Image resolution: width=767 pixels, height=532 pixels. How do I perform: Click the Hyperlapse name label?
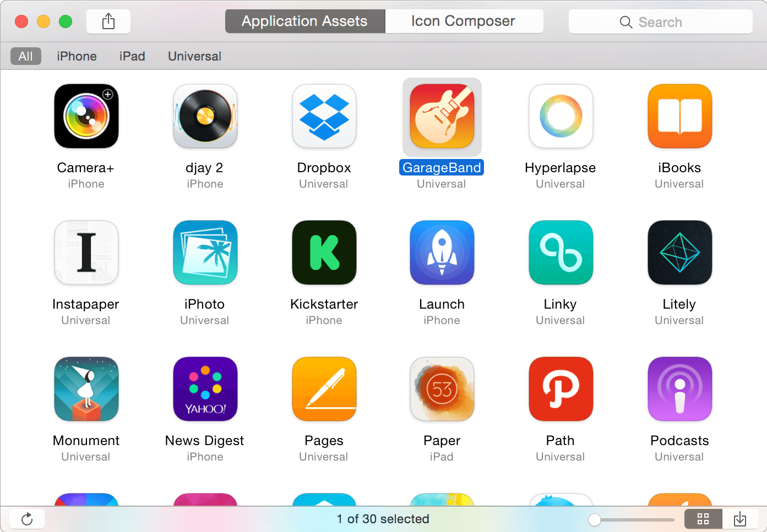point(561,168)
